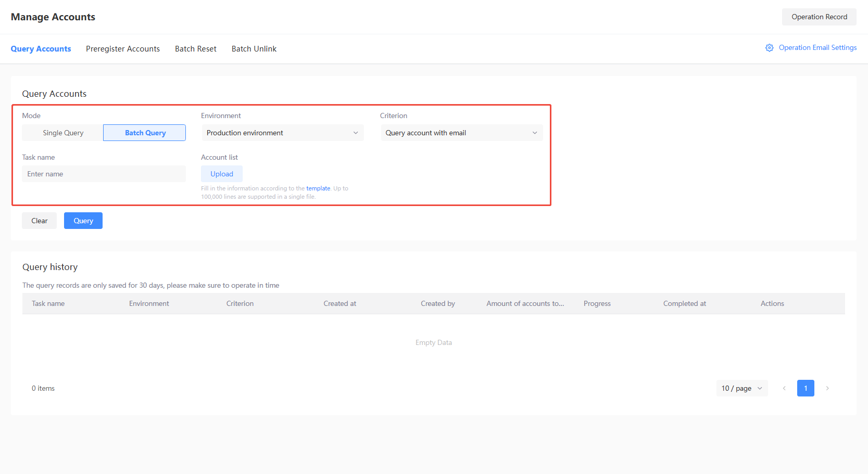The width and height of the screenshot is (868, 474).
Task: Click the Query button to run search
Action: (x=83, y=220)
